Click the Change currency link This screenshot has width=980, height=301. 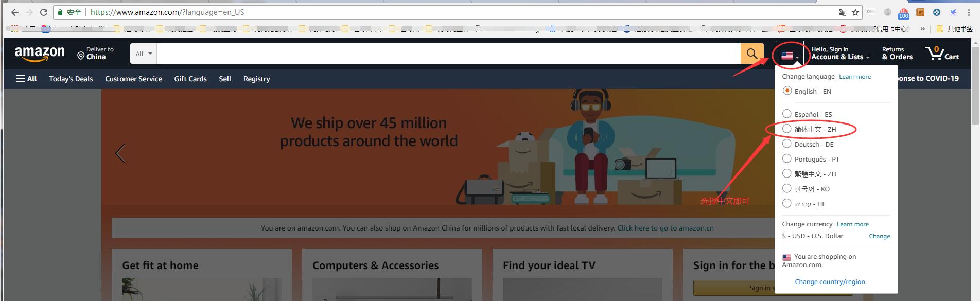pyautogui.click(x=879, y=236)
